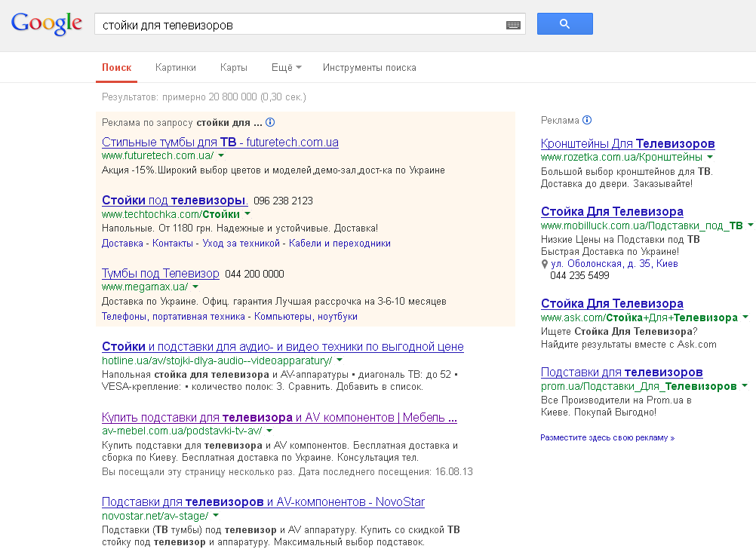The image size is (756, 549).
Task: Select the Поиск tab
Action: point(117,67)
